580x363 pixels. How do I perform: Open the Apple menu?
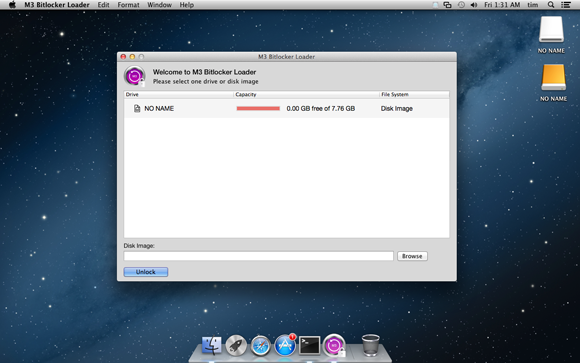(12, 5)
